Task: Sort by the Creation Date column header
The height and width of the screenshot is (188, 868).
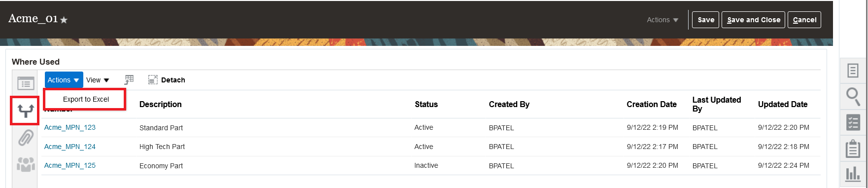Action: click(x=652, y=104)
